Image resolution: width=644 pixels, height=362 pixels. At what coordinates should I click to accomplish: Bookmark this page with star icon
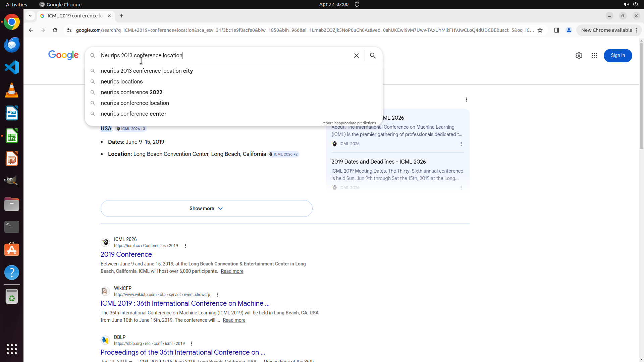pos(540,30)
